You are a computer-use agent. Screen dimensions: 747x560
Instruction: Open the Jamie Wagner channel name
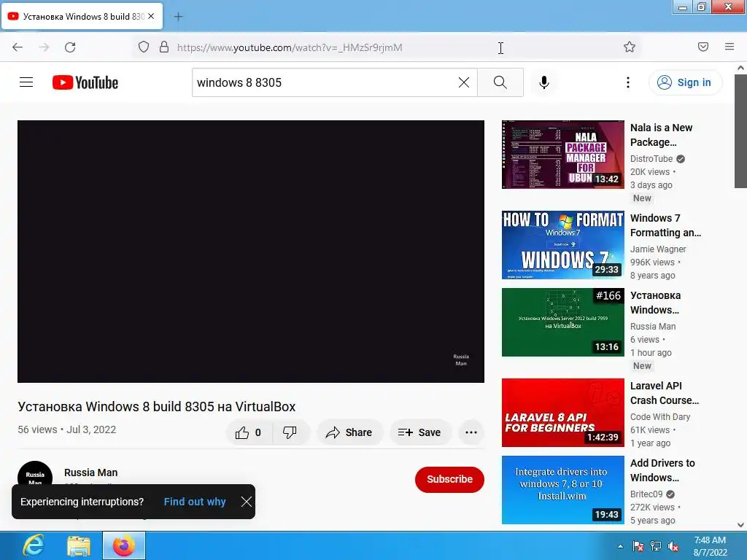658,249
